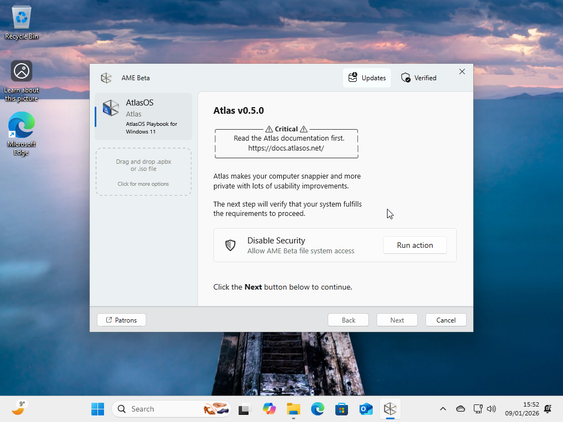Viewport: 563px width, 422px height.
Task: Select the AtlasOS playbook entry
Action: 143,116
